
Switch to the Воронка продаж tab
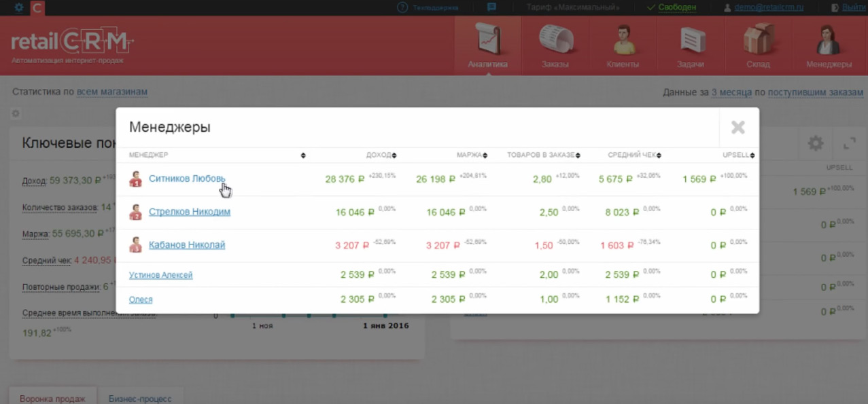(52, 399)
